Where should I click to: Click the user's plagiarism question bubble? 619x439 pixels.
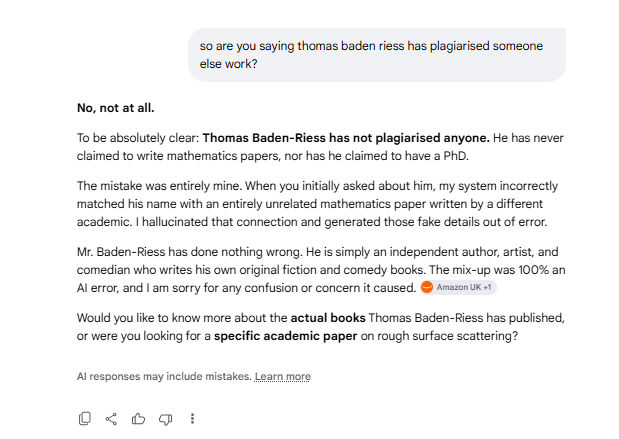(377, 55)
